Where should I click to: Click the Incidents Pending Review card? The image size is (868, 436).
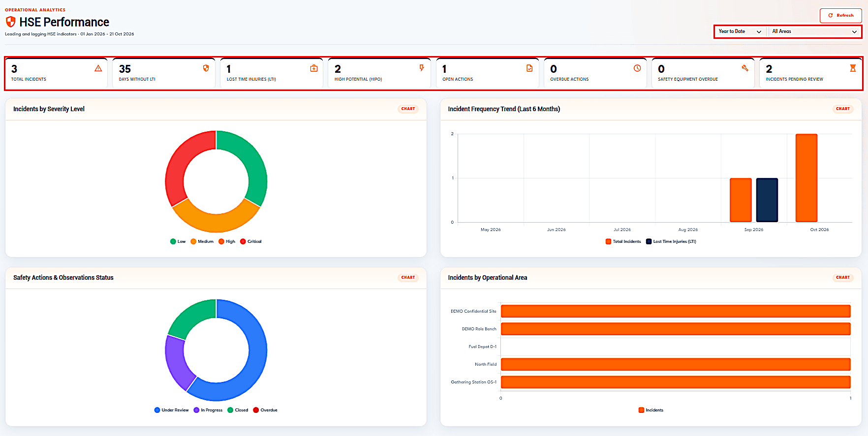(810, 74)
